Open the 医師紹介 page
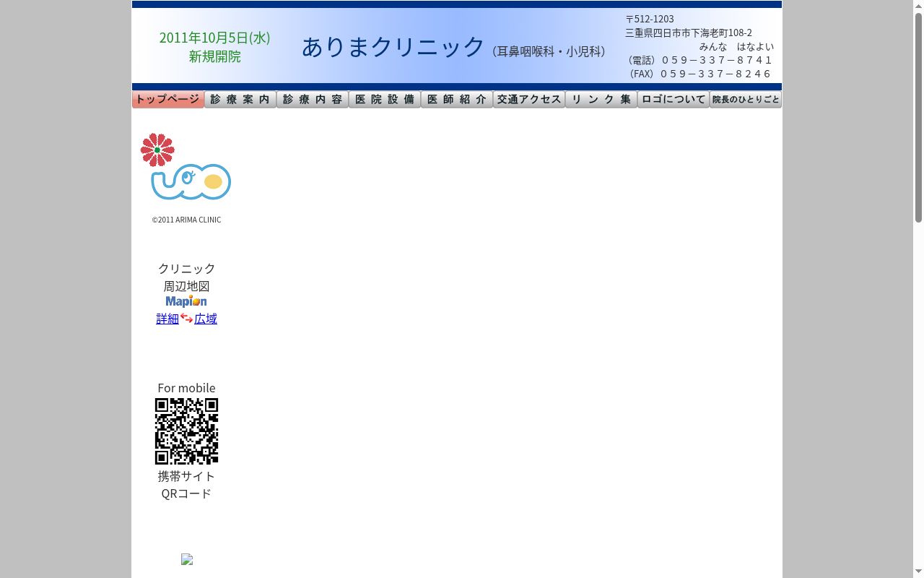Screen dimensions: 924x578 coord(457,100)
